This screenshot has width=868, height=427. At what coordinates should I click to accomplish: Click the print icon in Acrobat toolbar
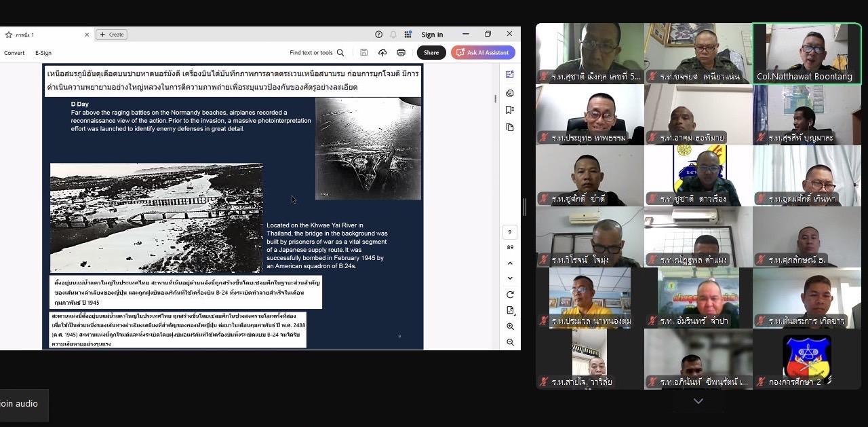(401, 52)
